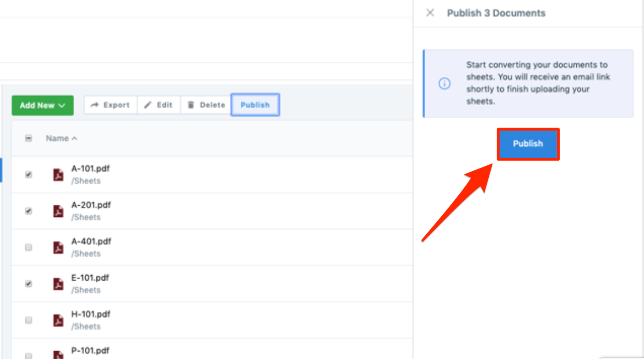This screenshot has height=359, width=644.
Task: Click the PDF icon for E-101.pdf
Action: (x=58, y=284)
